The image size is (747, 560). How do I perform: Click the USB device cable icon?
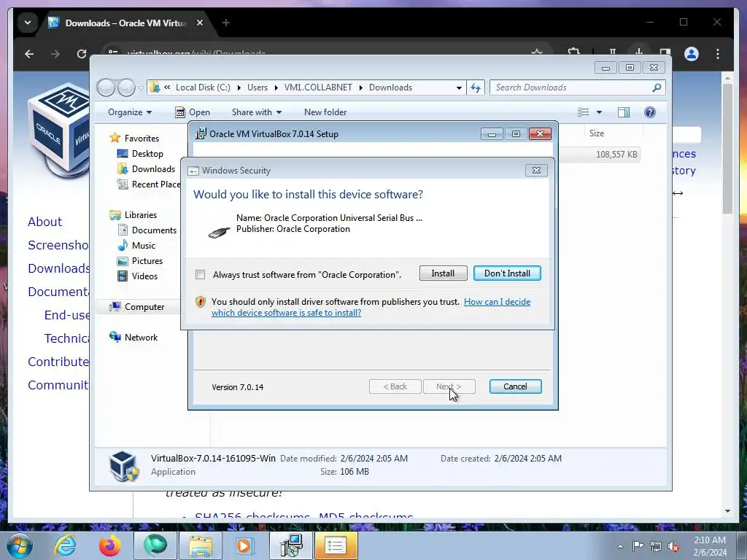pos(219,232)
